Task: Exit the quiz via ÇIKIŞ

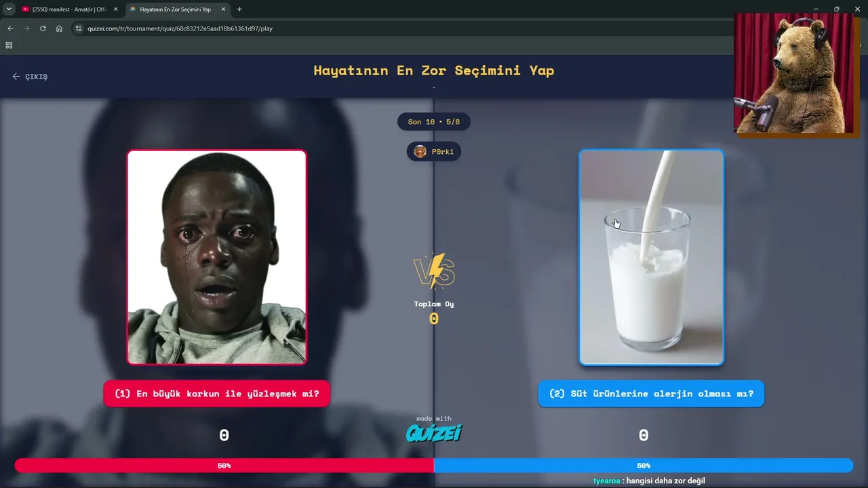Action: pyautogui.click(x=30, y=77)
